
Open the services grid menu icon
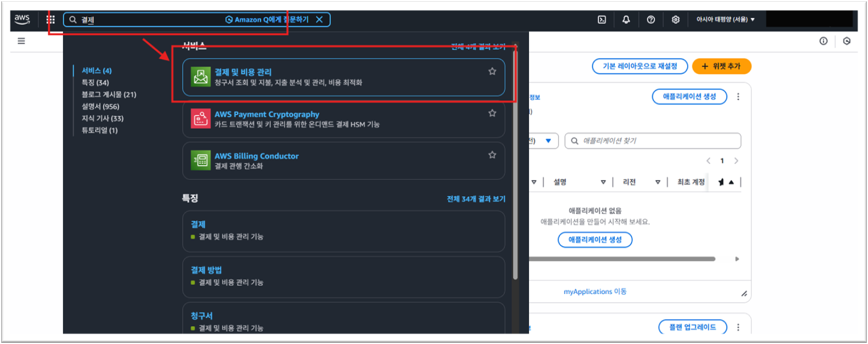(51, 20)
